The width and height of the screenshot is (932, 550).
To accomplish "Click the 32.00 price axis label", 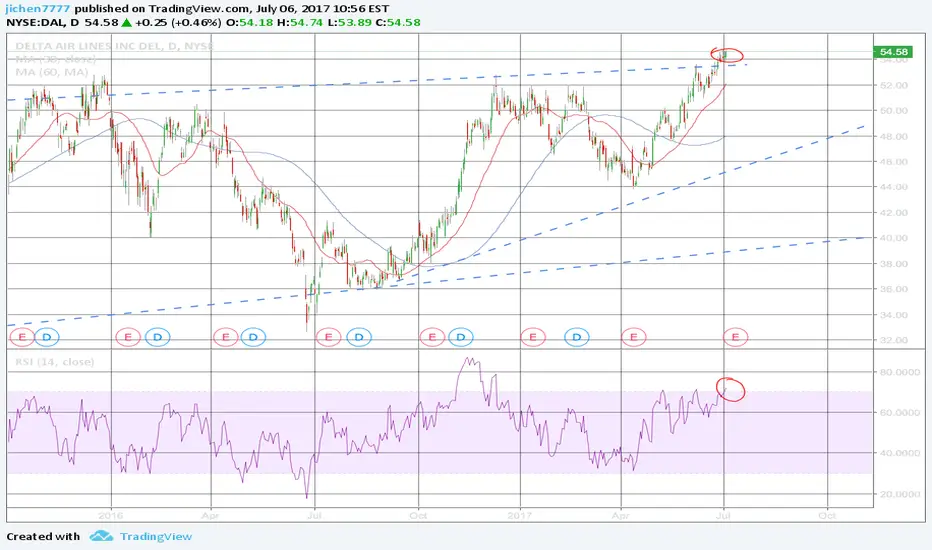I will tap(894, 340).
